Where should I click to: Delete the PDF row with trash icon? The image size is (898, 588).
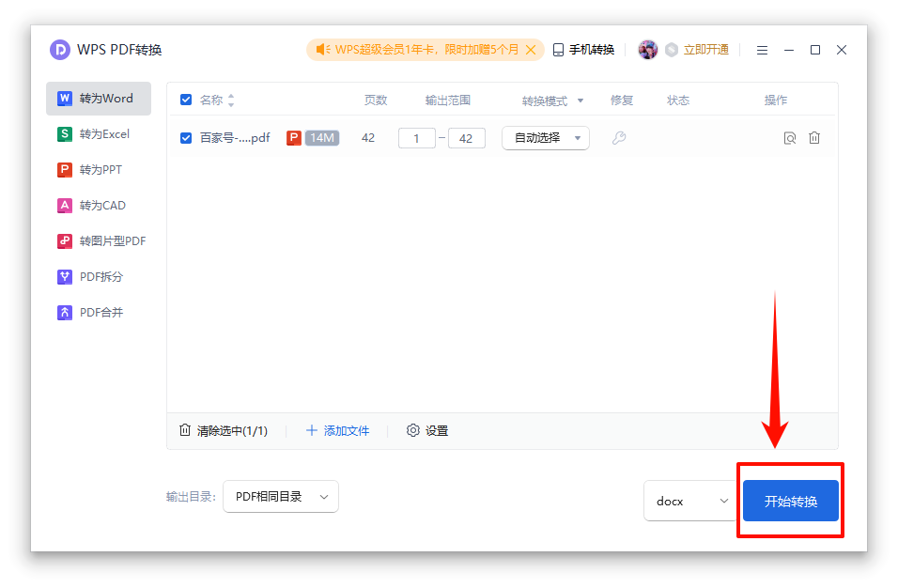click(x=814, y=138)
